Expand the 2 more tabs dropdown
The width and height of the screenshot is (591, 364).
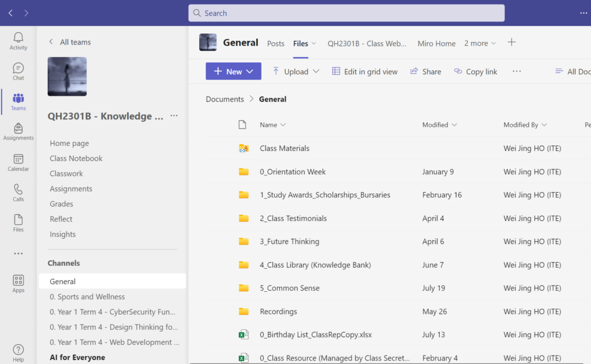tap(479, 43)
